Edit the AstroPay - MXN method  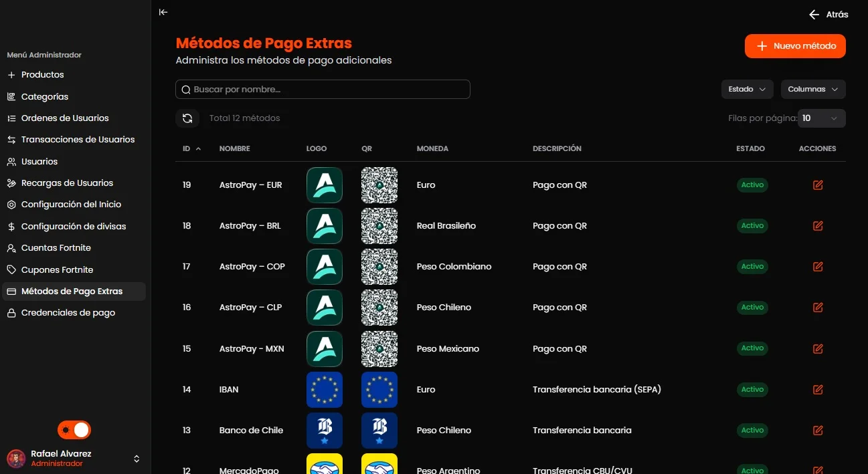click(817, 348)
